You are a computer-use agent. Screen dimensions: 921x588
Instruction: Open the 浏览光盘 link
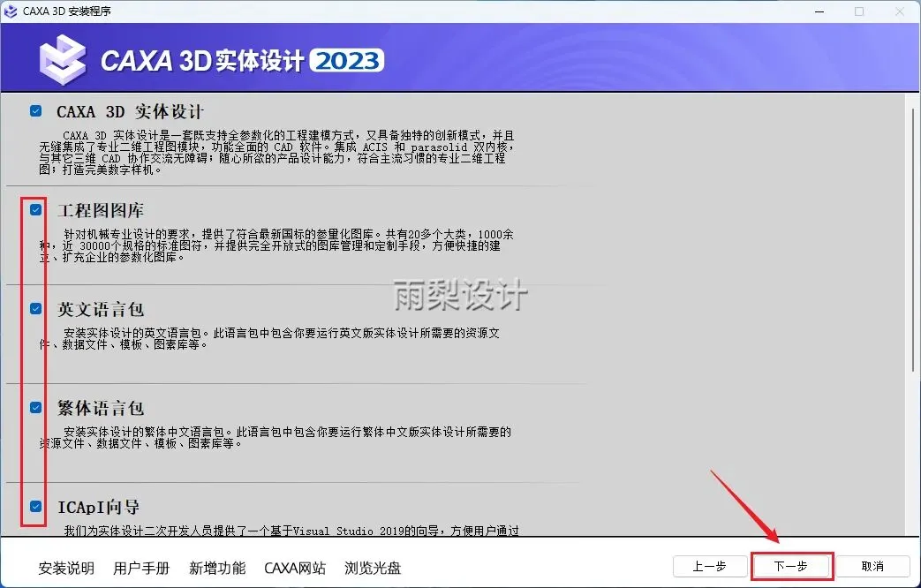373,568
